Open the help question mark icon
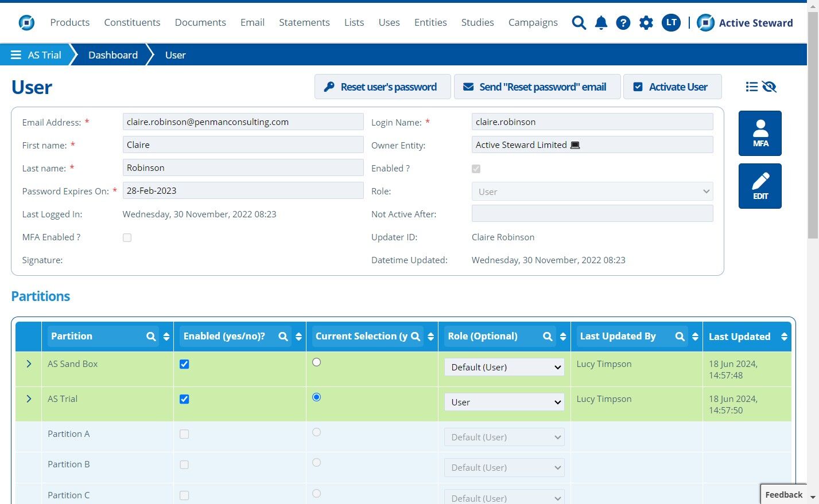 pyautogui.click(x=623, y=23)
